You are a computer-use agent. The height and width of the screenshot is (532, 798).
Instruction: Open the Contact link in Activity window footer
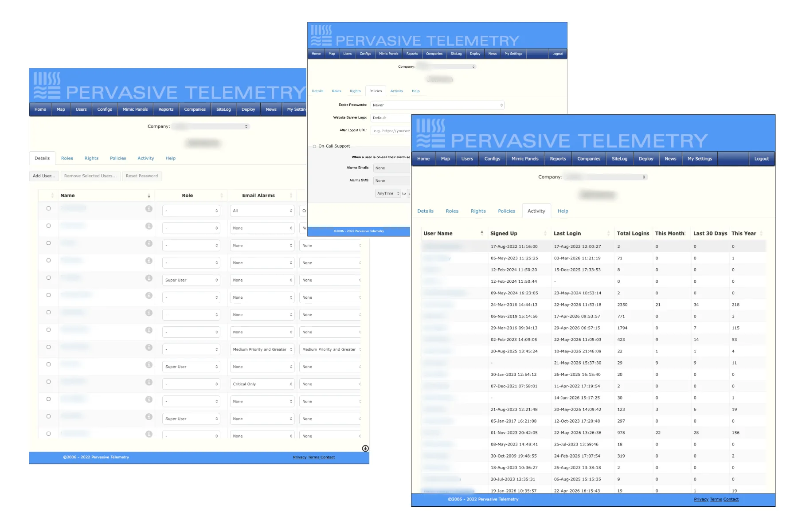pos(731,499)
